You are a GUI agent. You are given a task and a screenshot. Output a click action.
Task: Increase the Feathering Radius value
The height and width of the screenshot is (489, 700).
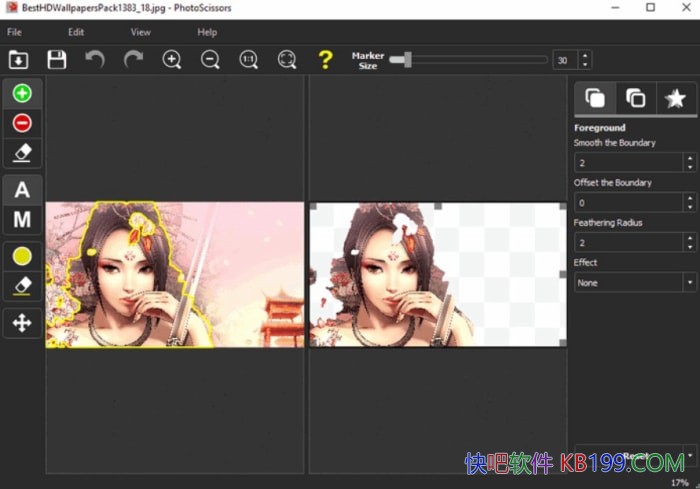tap(689, 237)
